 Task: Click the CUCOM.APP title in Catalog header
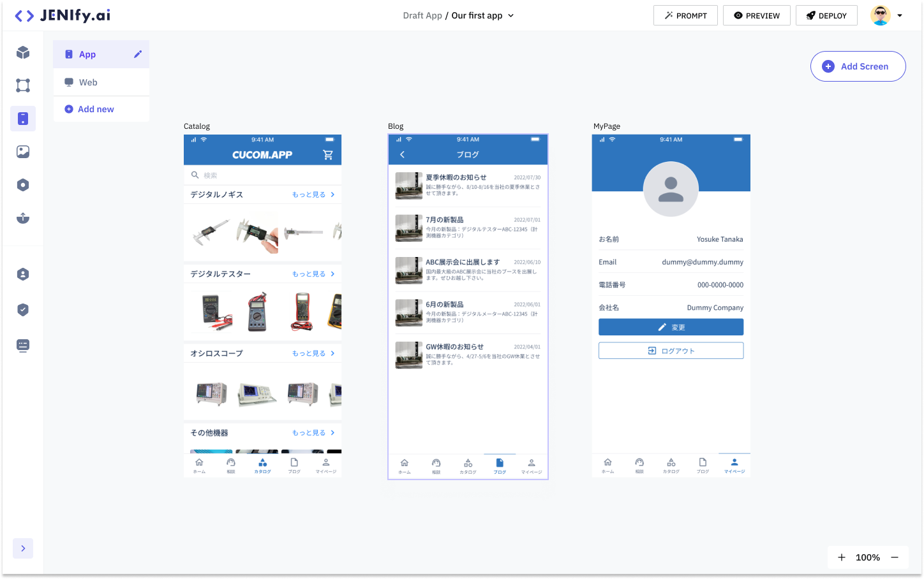262,155
